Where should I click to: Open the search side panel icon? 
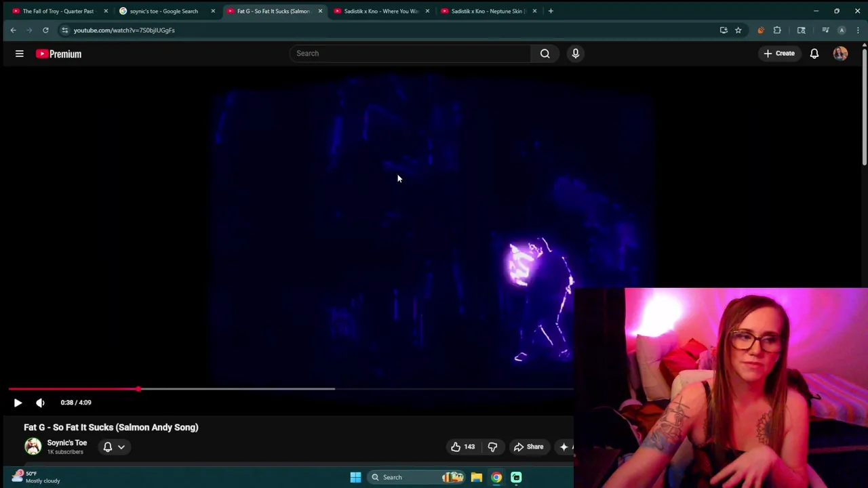tap(802, 30)
